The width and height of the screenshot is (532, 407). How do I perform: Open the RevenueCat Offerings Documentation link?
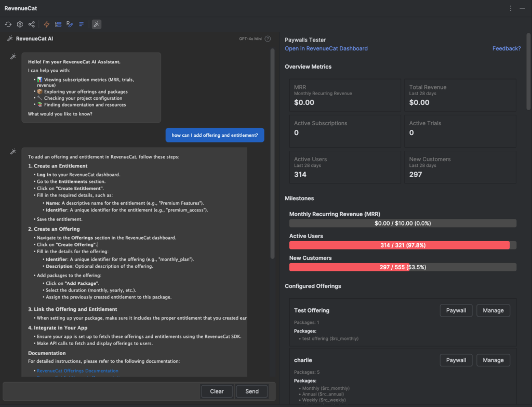click(77, 371)
